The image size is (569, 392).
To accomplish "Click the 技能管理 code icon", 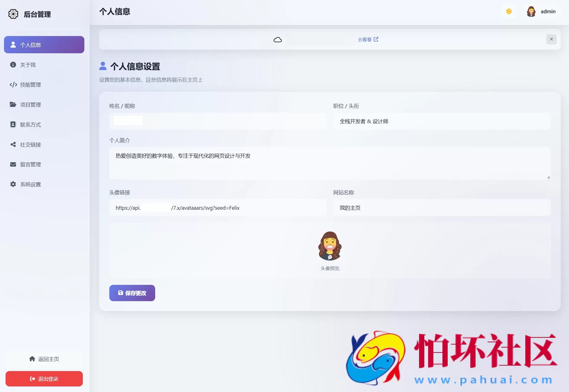I will coord(13,85).
